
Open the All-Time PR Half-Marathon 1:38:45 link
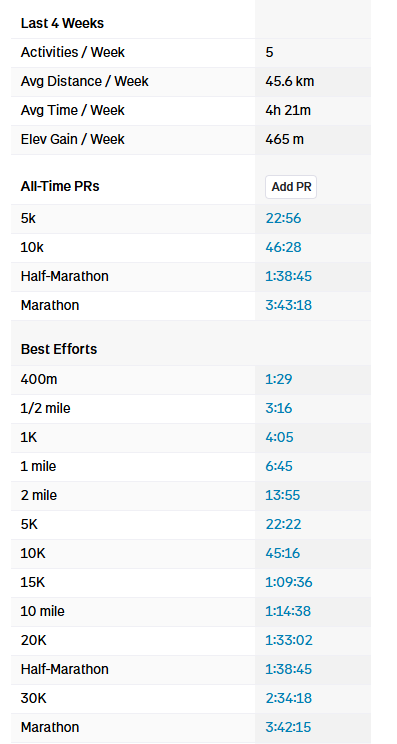point(288,277)
